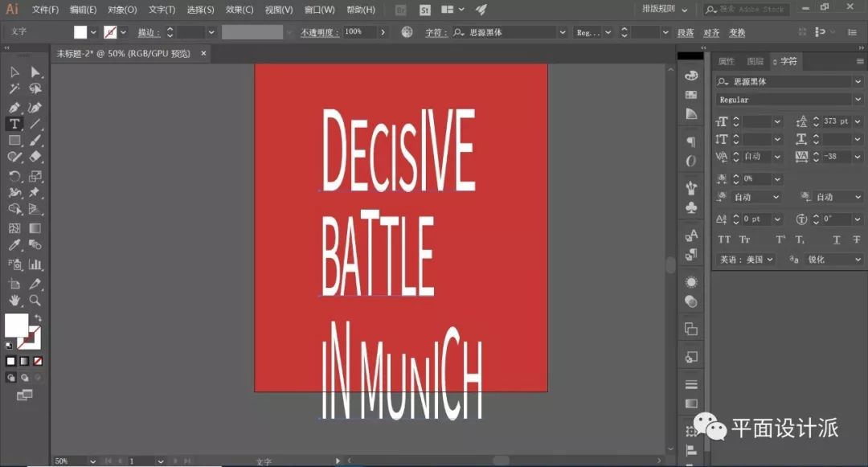Screen dimensions: 868x467
Task: Click the Bridge (Br) icon in menu bar
Action: pos(401,10)
